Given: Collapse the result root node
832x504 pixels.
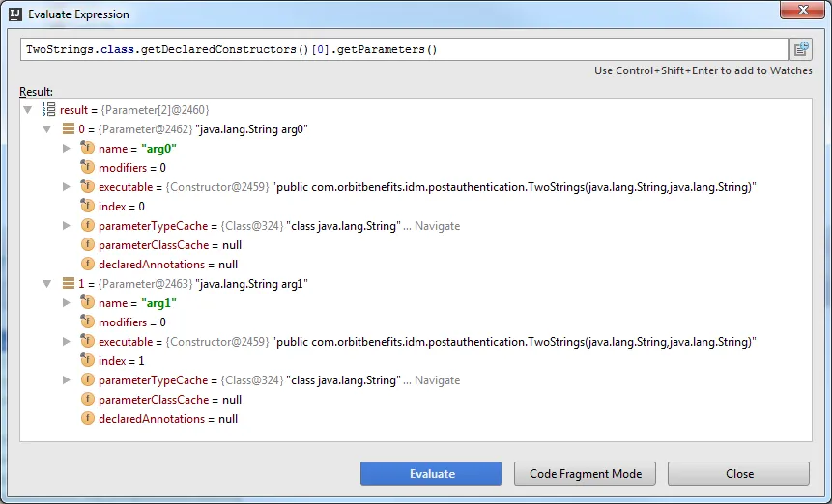Looking at the screenshot, I should coord(28,110).
